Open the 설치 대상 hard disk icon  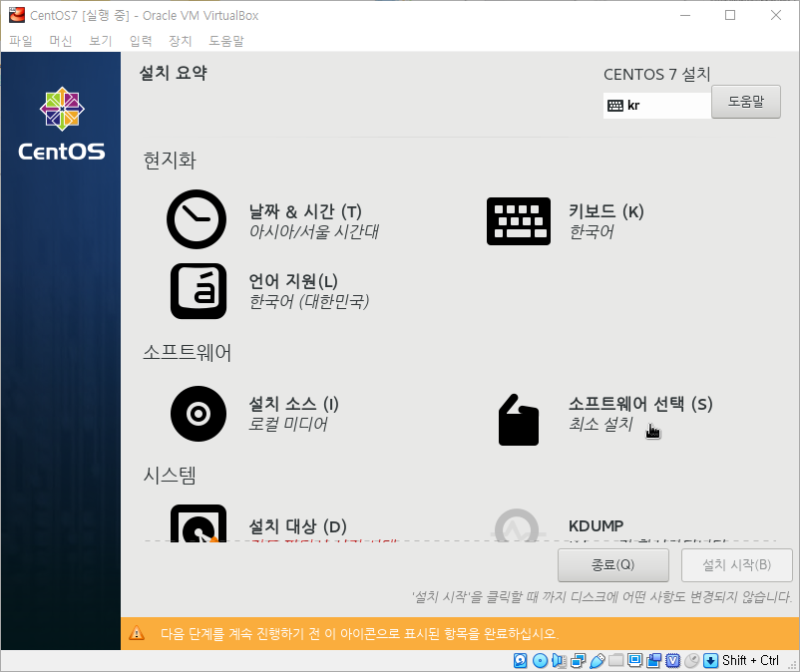pyautogui.click(x=199, y=523)
